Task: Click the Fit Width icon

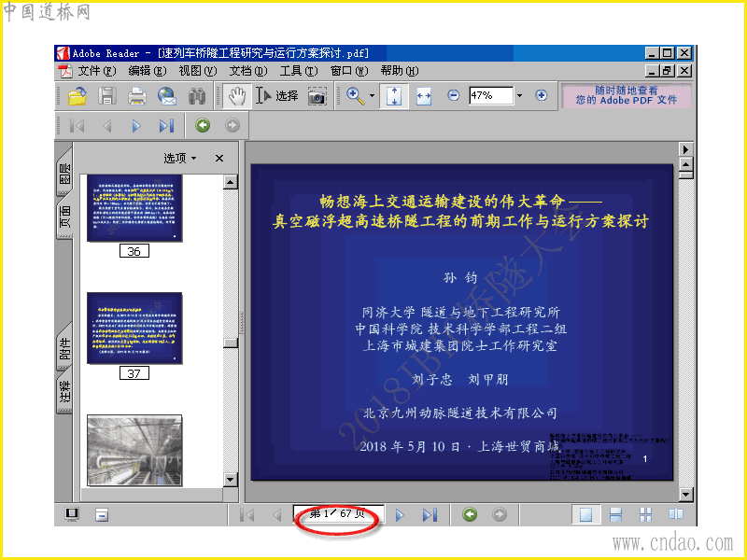Action: tap(424, 96)
